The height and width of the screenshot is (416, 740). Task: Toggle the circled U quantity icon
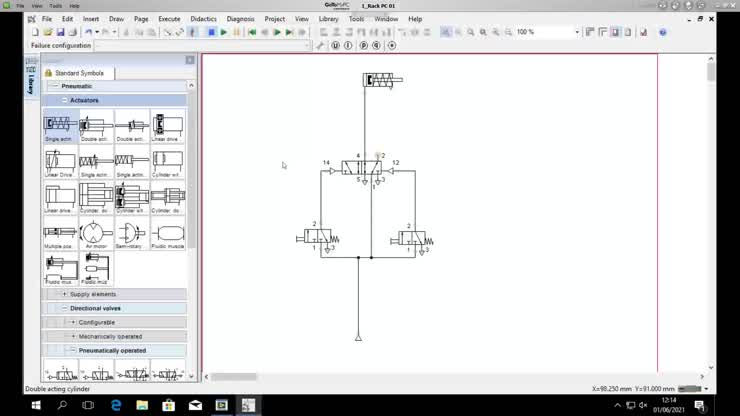[335, 45]
